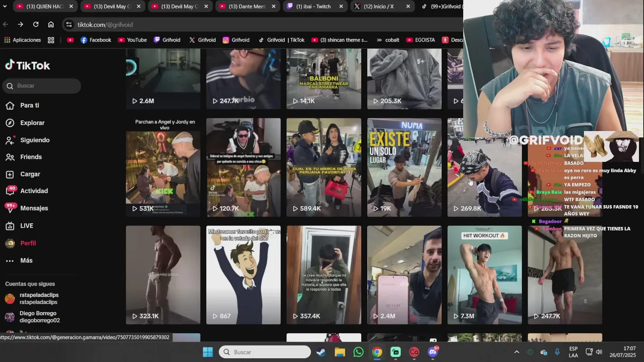
Task: Open the Parchan a Angel y Jordy video
Action: pyautogui.click(x=163, y=167)
